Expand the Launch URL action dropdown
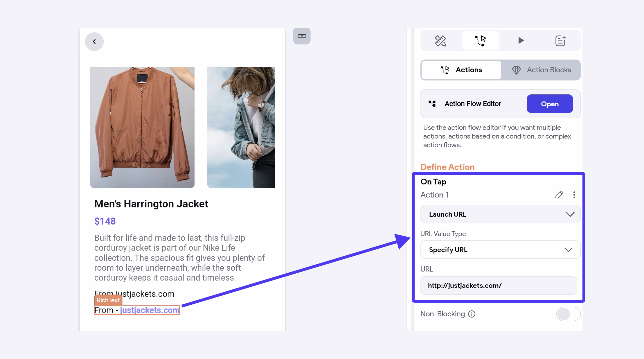Image resolution: width=644 pixels, height=359 pixels. [x=500, y=214]
